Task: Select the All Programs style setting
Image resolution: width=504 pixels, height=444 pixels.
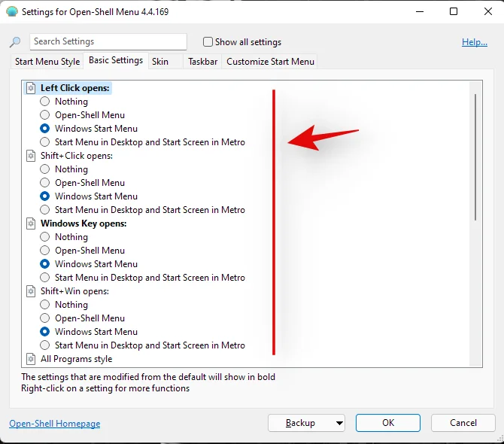Action: [x=76, y=359]
